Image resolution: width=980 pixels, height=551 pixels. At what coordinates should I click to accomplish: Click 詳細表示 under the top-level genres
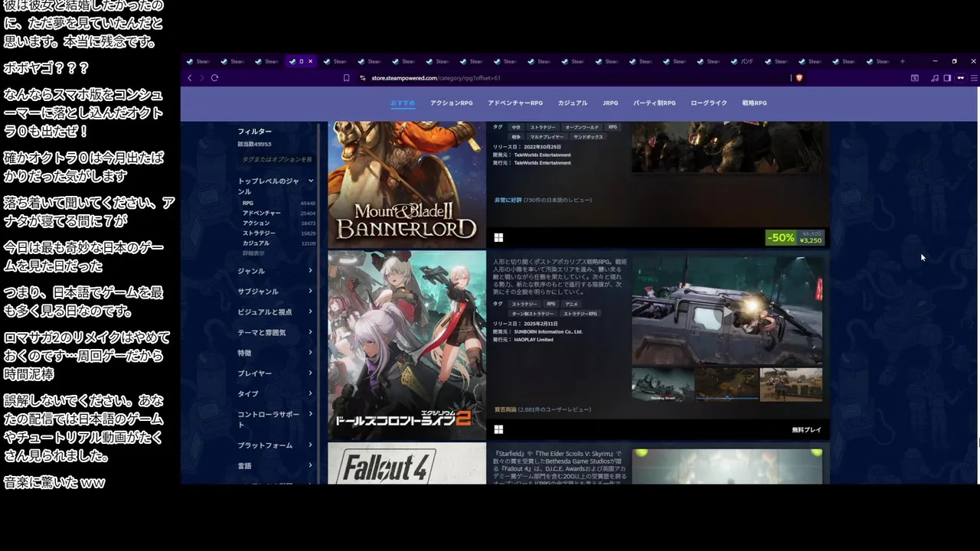(253, 253)
